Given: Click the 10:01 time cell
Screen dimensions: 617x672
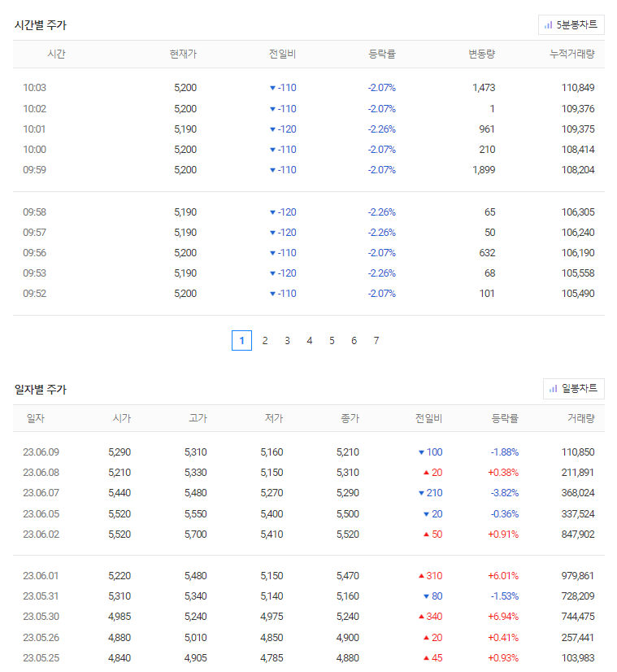Looking at the screenshot, I should click(x=35, y=129).
